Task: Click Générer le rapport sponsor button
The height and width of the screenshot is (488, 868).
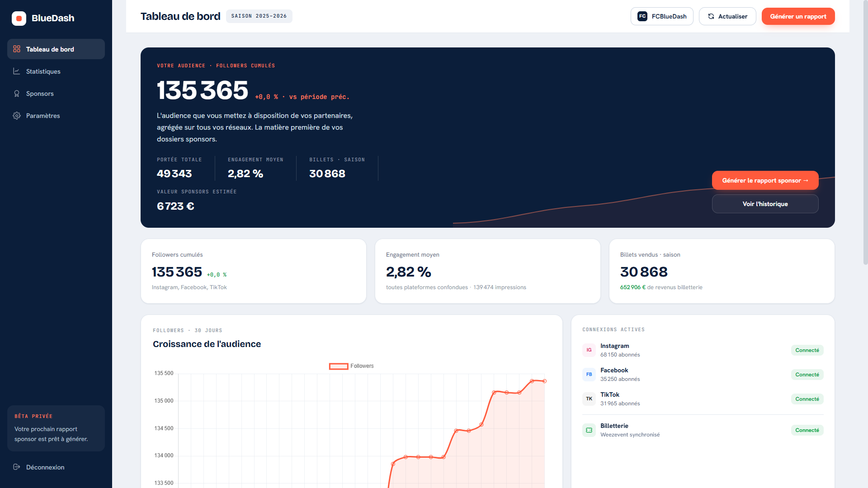Action: 765,180
